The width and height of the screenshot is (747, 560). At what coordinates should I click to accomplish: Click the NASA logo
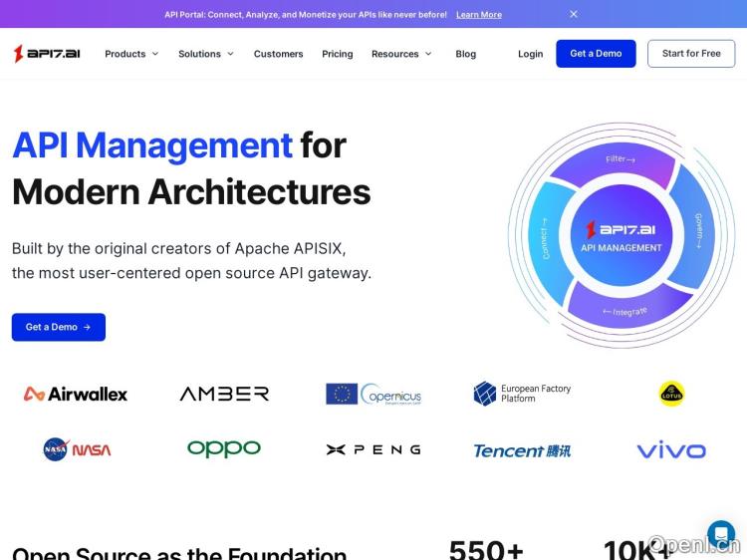point(77,449)
